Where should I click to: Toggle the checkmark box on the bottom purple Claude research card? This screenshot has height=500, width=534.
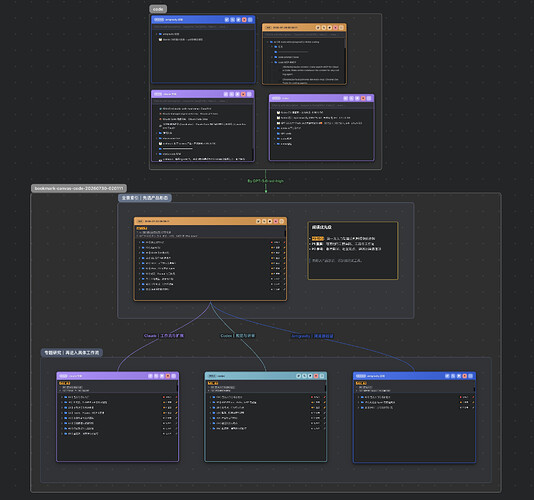tap(150, 376)
